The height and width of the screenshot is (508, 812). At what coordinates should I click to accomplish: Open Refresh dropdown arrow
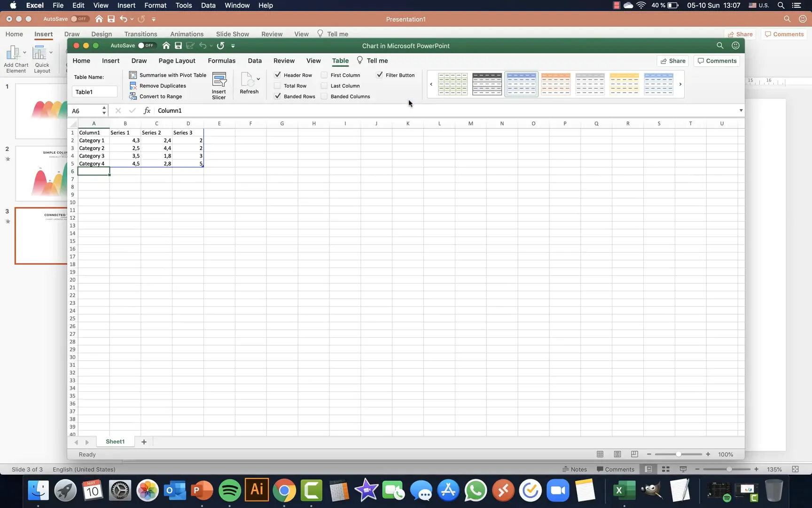[x=258, y=79]
